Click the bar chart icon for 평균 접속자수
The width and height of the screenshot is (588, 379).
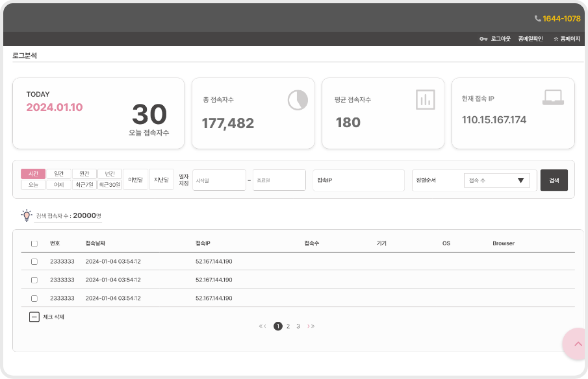(x=425, y=99)
